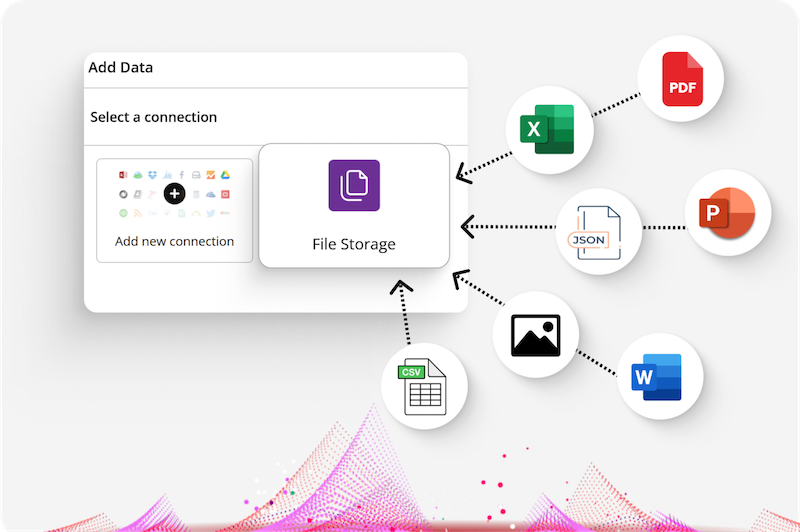This screenshot has width=800, height=532.
Task: Click the Facebook connector icon
Action: pyautogui.click(x=182, y=175)
